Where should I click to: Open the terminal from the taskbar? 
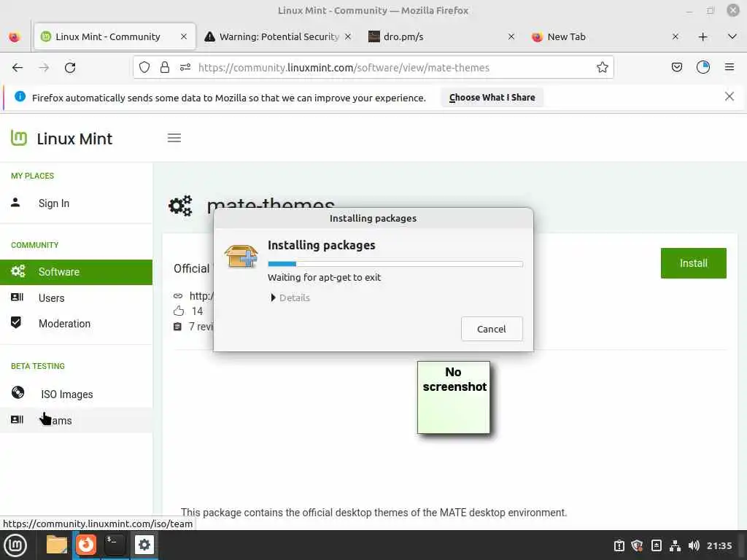point(115,545)
